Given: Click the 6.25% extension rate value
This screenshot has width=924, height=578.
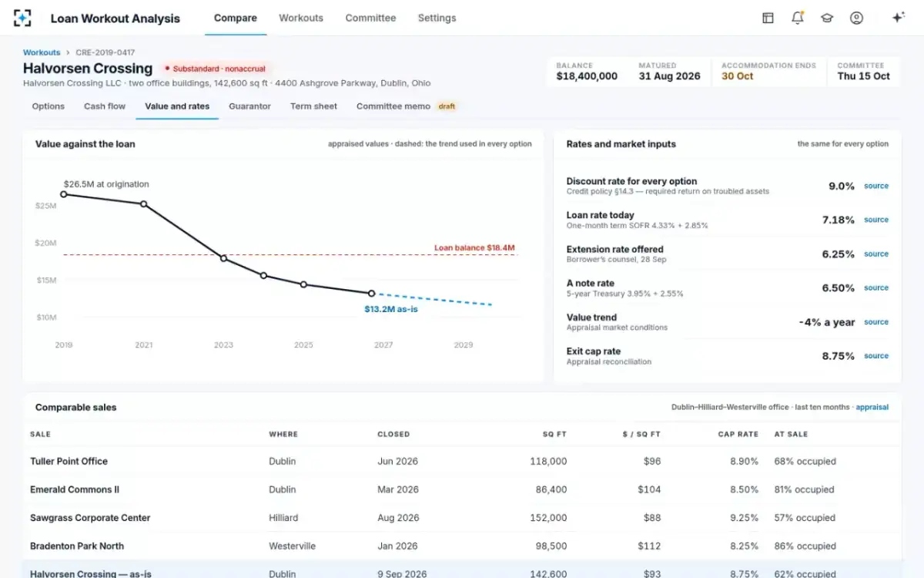Looking at the screenshot, I should coord(838,254).
